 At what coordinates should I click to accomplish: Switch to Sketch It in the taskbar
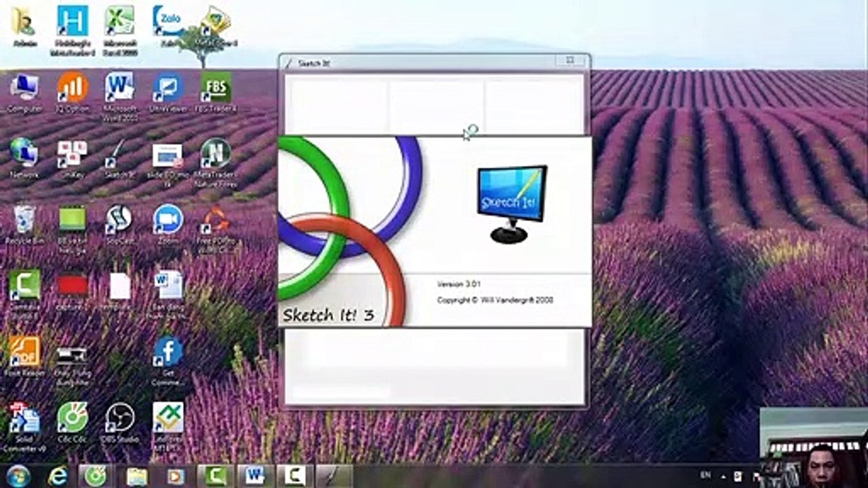[x=334, y=476]
